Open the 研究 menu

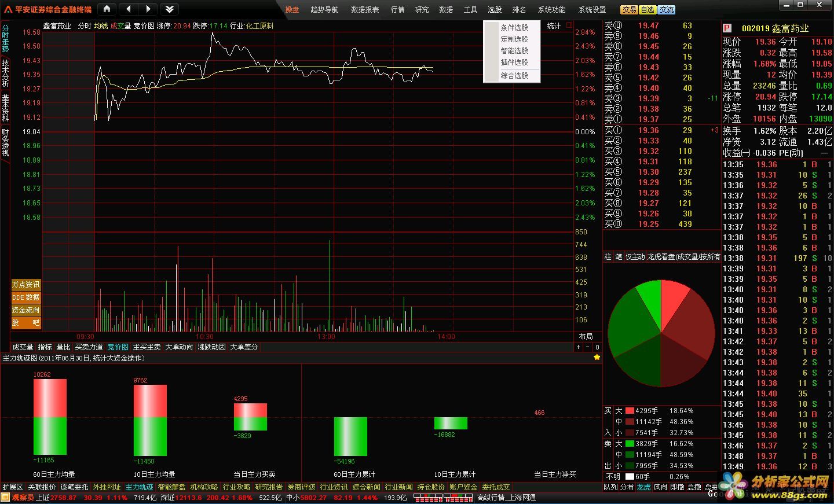coord(422,9)
